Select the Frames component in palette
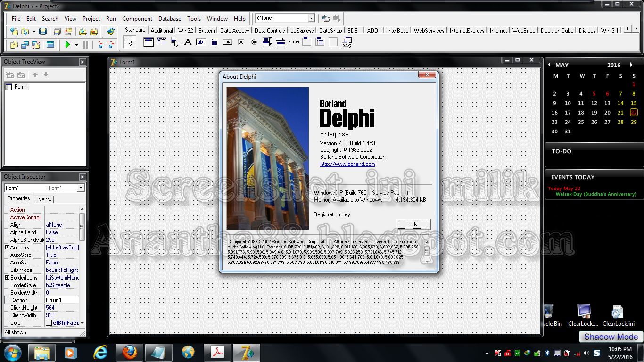The image size is (644, 362). click(148, 42)
